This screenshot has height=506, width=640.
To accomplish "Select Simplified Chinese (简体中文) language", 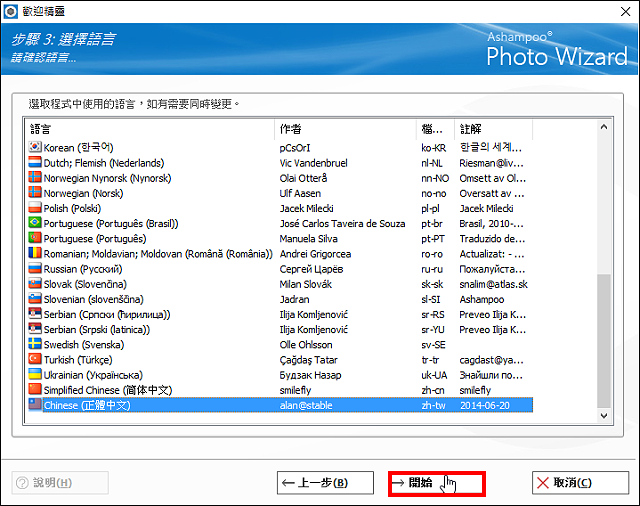I will click(x=108, y=390).
